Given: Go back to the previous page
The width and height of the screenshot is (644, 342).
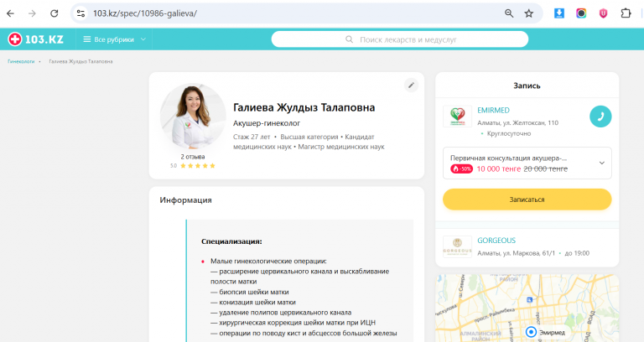Looking at the screenshot, I should pyautogui.click(x=11, y=13).
